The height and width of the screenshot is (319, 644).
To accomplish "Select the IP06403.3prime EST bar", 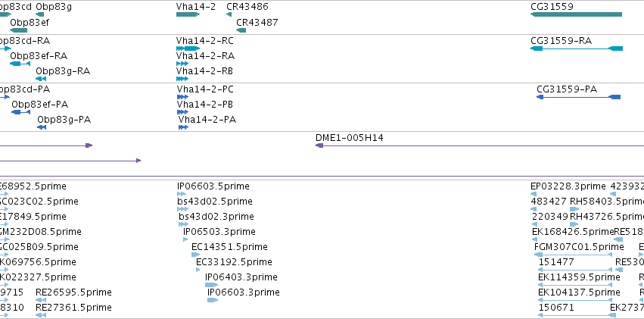I will (x=212, y=285).
